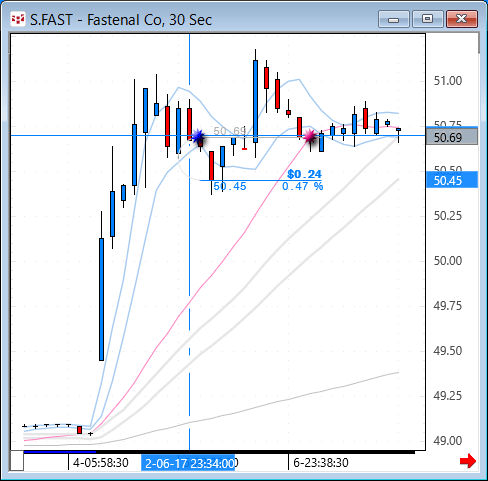The height and width of the screenshot is (481, 488).
Task: Click the $0.24 profit annotation
Action: pyautogui.click(x=304, y=174)
